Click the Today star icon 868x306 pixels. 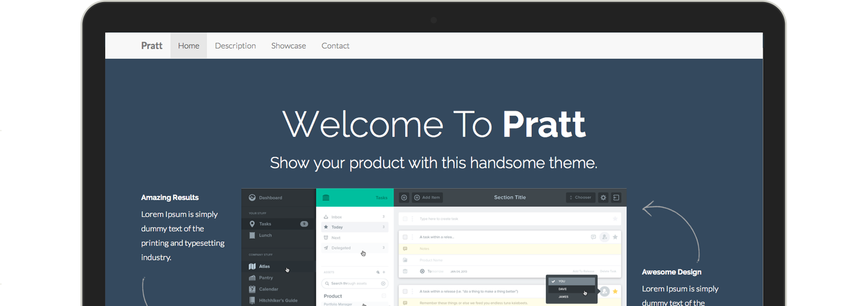326,227
